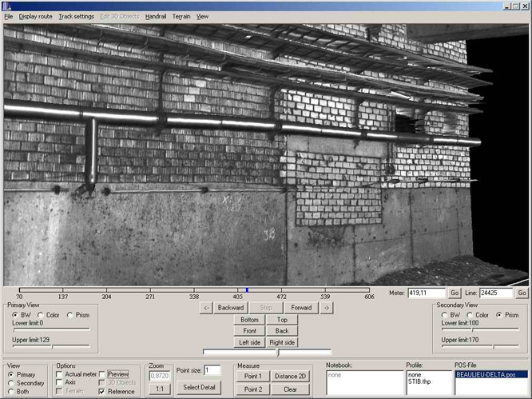Screen dimensions: 532x399
Task: Open the Track settings menu
Action: pyautogui.click(x=76, y=16)
